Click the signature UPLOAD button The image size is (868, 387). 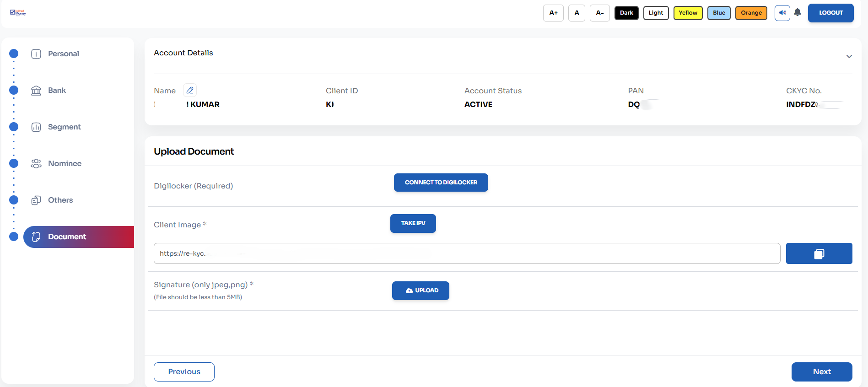[421, 290]
